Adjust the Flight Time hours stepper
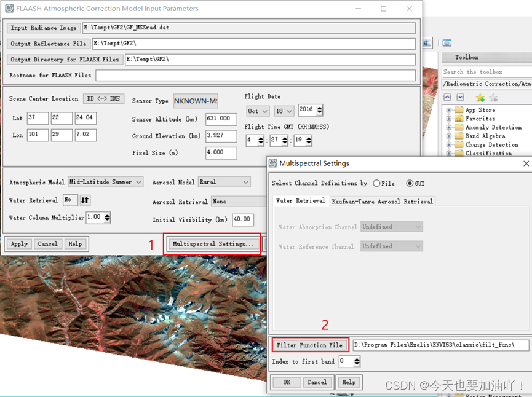This screenshot has height=397, width=532. click(x=261, y=140)
